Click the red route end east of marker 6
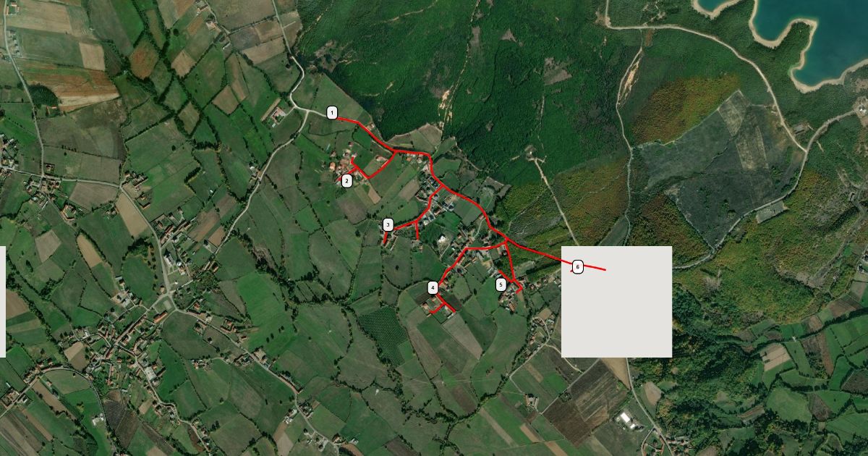Screen dimensions: 868x456 point(603,270)
